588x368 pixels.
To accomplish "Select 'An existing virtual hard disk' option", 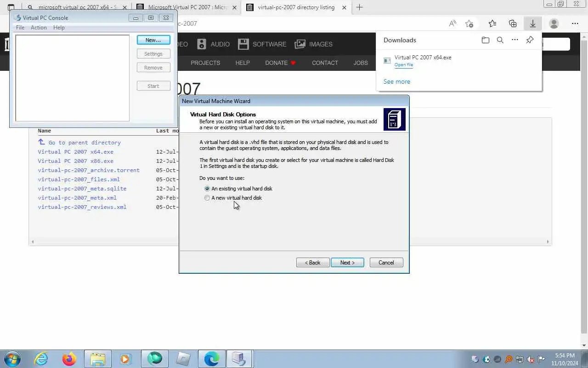I will point(238,189).
